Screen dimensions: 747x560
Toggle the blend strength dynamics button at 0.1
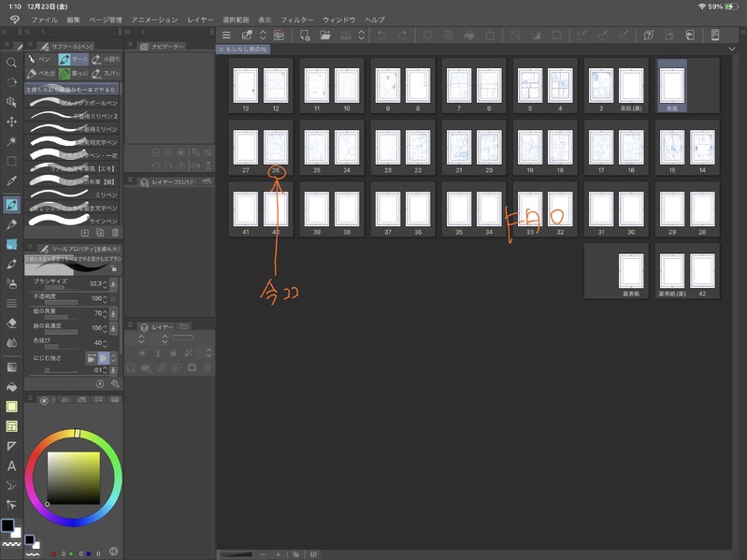pos(113,370)
